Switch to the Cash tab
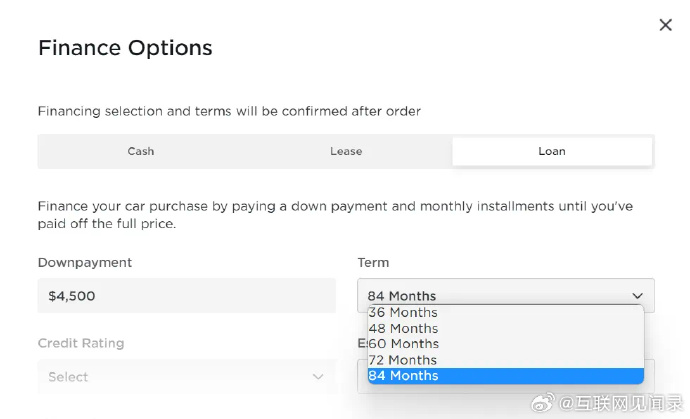The image size is (690, 419). pyautogui.click(x=141, y=151)
